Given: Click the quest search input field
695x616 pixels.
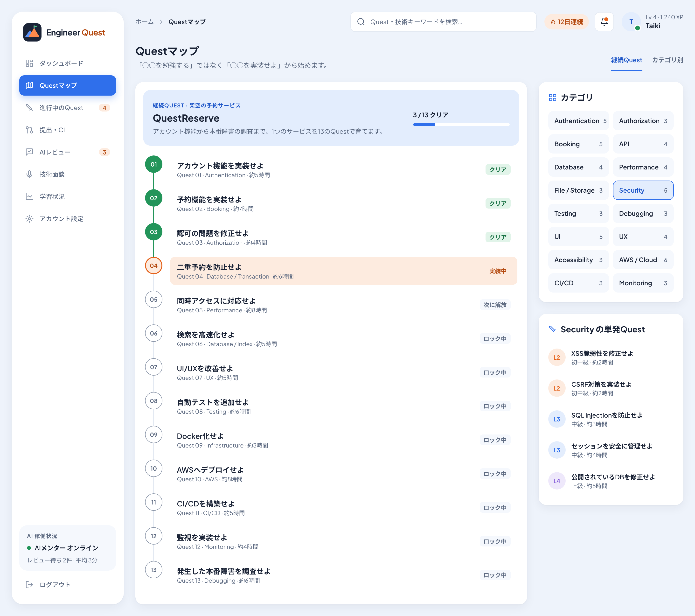Looking at the screenshot, I should pyautogui.click(x=443, y=22).
